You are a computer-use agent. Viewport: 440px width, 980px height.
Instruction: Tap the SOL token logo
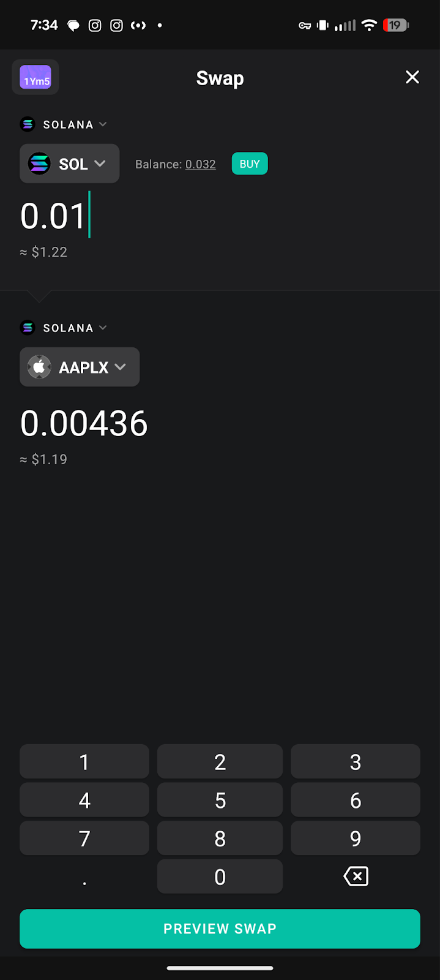click(x=39, y=164)
